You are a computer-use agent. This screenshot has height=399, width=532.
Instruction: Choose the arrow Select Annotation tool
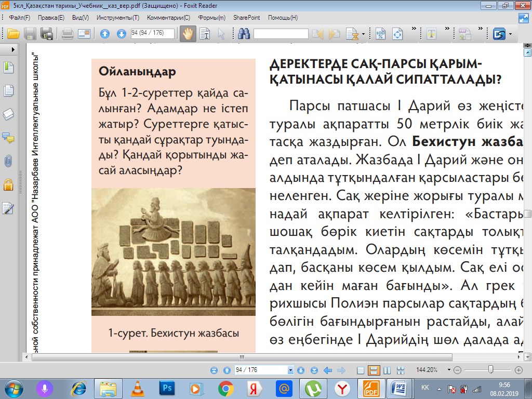click(x=221, y=34)
